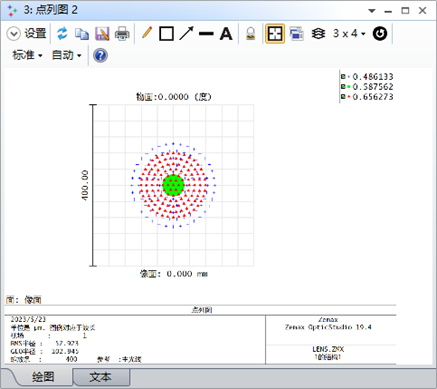Image resolution: width=437 pixels, height=389 pixels.
Task: Click the stacked layers icon
Action: point(318,34)
